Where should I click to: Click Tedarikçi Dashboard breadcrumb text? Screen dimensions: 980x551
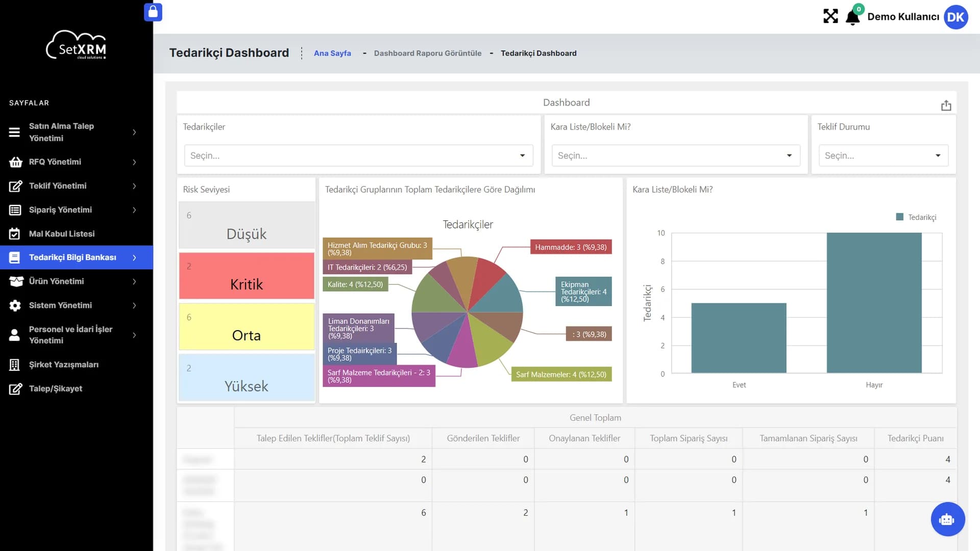538,53
